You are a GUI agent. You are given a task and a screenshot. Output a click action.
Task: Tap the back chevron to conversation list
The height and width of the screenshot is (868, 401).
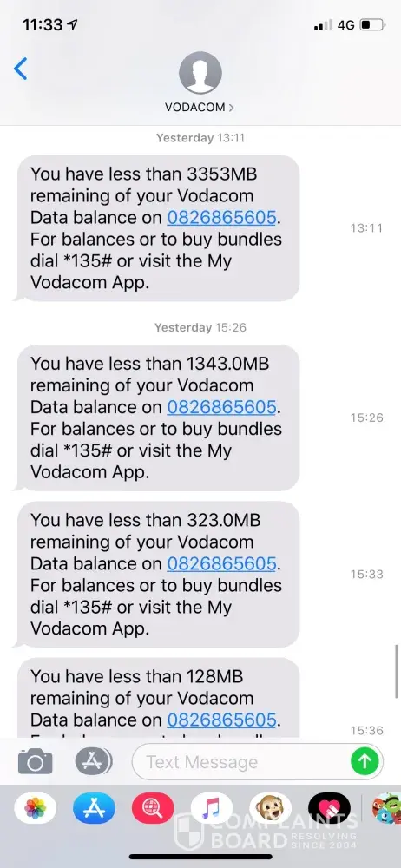point(21,69)
